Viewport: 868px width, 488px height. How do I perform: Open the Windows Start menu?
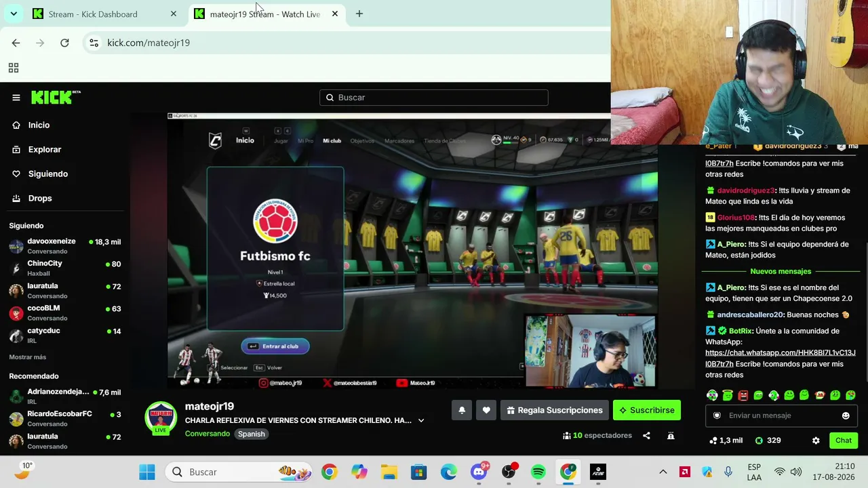[147, 472]
